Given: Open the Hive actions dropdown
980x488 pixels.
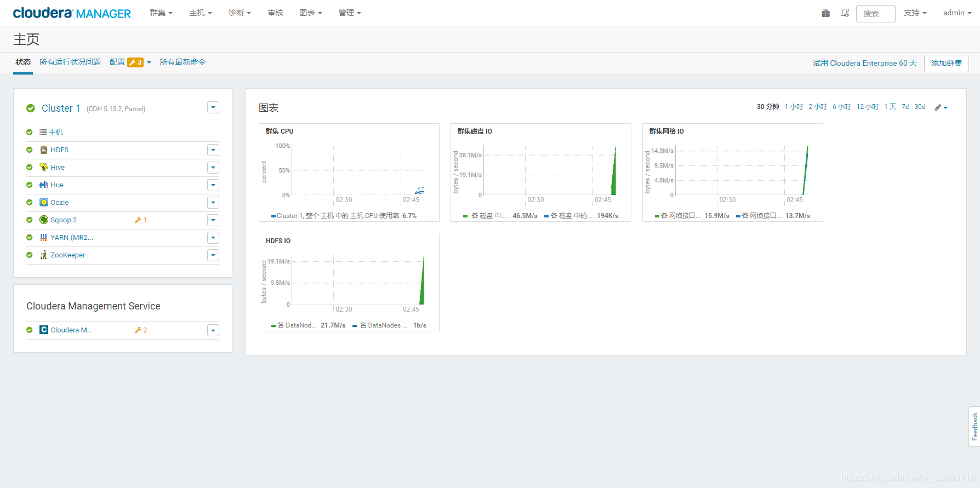Looking at the screenshot, I should (213, 168).
